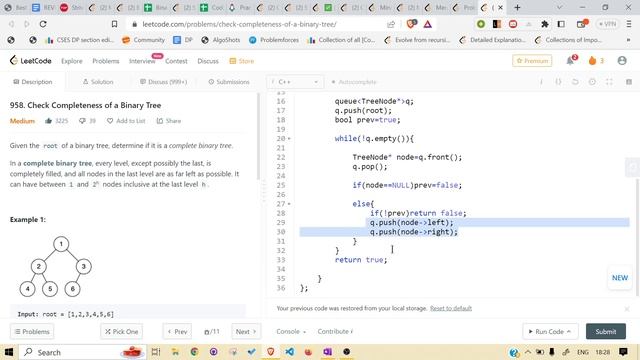Click the share page icon in address bar
The width and height of the screenshot is (640, 360).
[391, 24]
